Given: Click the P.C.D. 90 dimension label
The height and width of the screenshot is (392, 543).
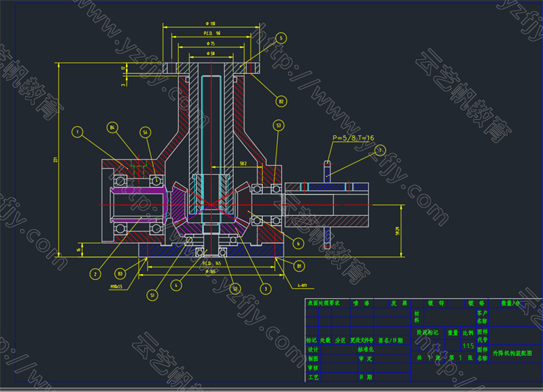Looking at the screenshot, I should point(212,33).
